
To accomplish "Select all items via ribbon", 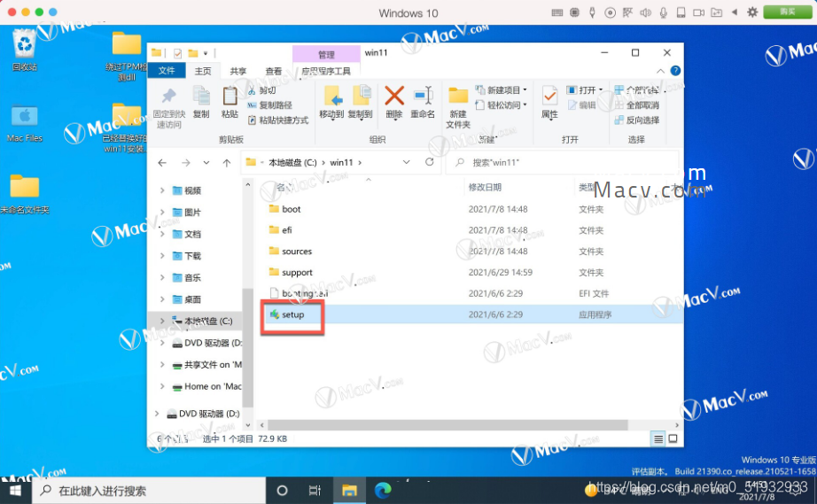I will 637,90.
